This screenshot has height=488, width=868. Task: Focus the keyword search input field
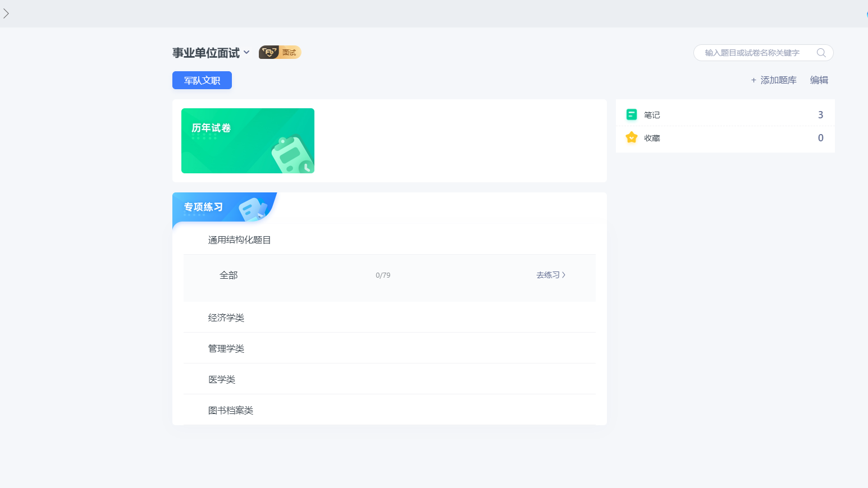[752, 53]
